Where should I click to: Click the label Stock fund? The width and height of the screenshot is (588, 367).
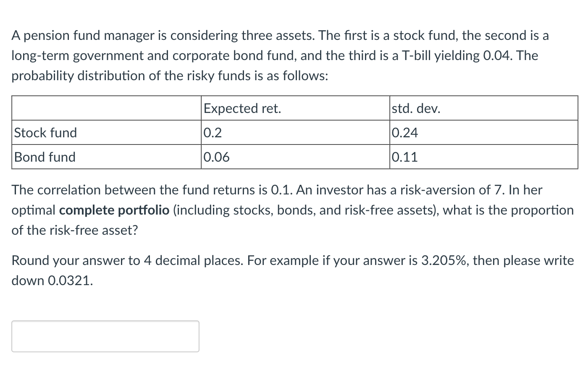(45, 133)
